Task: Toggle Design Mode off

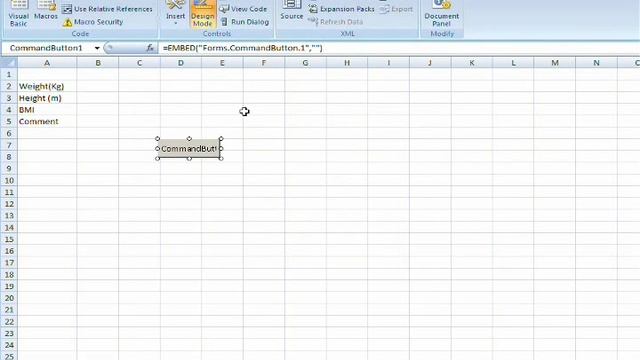Action: click(x=202, y=14)
